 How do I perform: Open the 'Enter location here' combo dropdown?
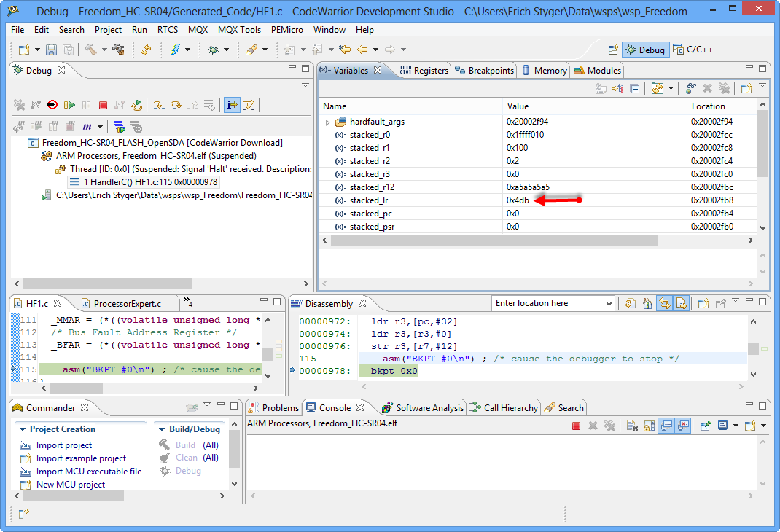pos(609,304)
